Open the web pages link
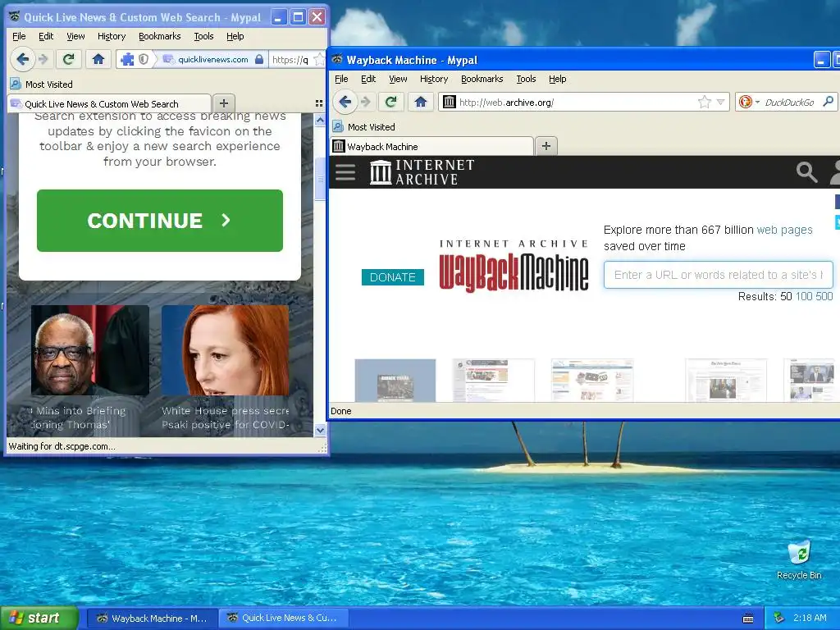This screenshot has width=840, height=630. click(784, 230)
